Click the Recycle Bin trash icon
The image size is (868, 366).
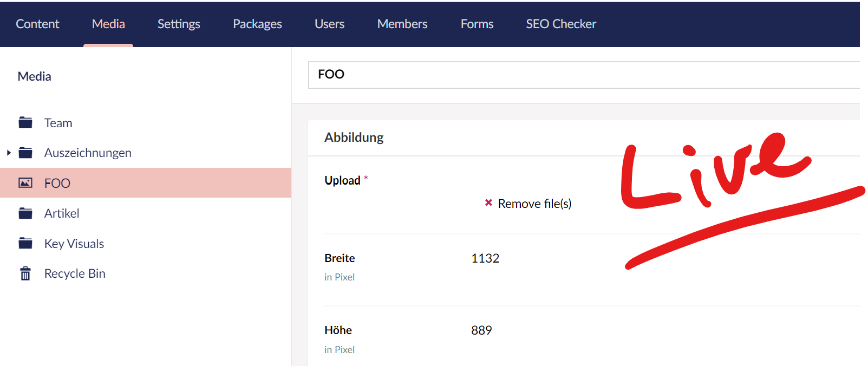pyautogui.click(x=25, y=274)
